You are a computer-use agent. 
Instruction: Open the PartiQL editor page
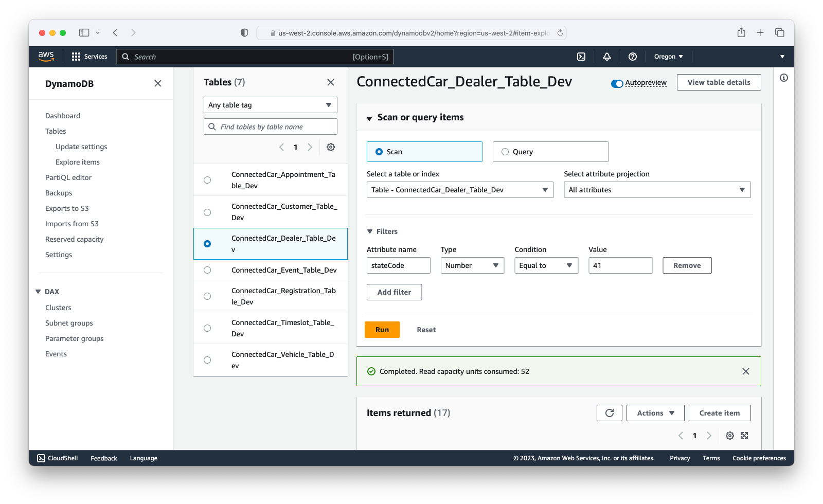pos(68,177)
